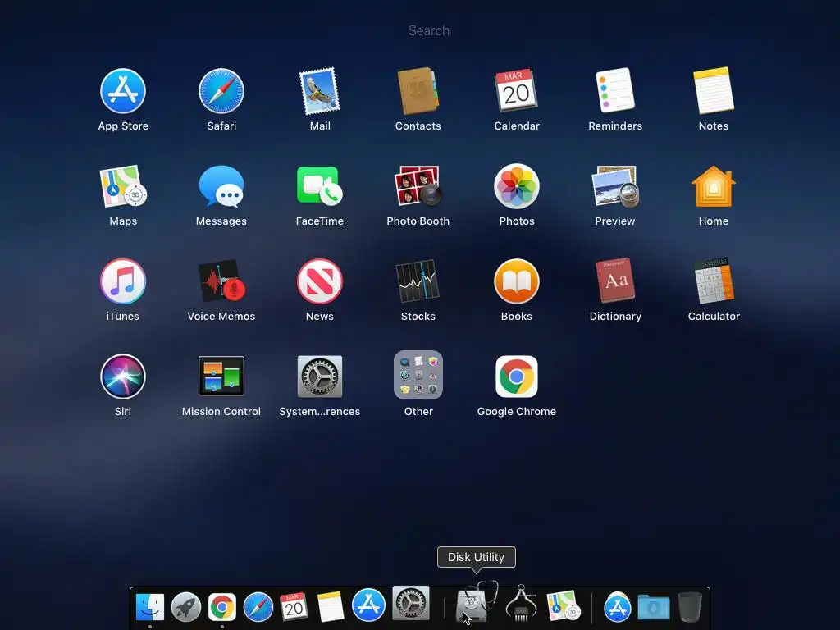Open Maps from the Dock

pos(563,606)
